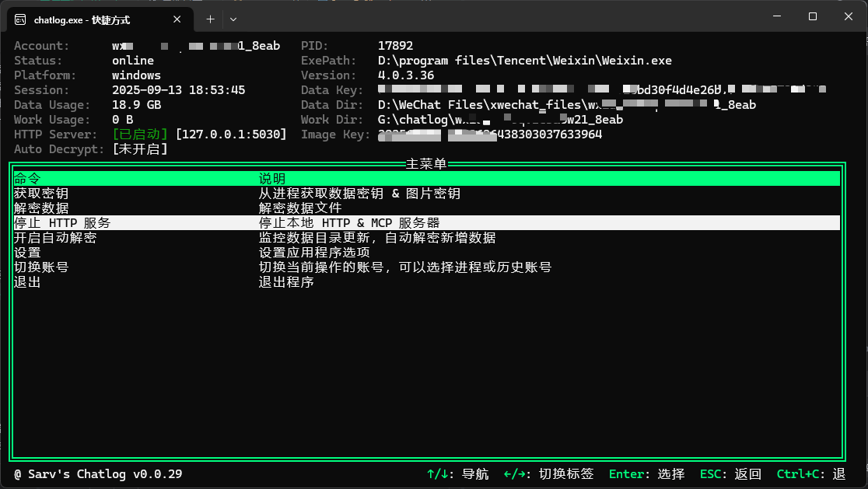868x489 pixels.
Task: Close the chatlog.exe tab
Action: [177, 19]
